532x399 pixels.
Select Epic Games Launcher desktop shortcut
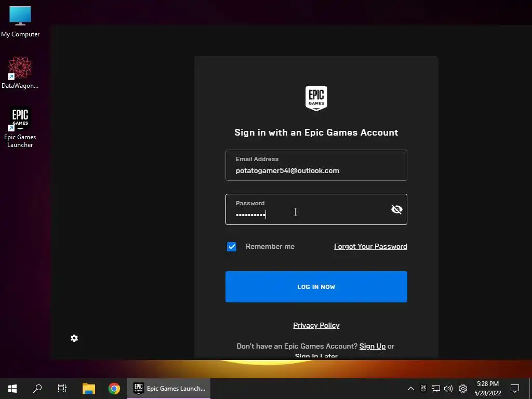[x=20, y=128]
